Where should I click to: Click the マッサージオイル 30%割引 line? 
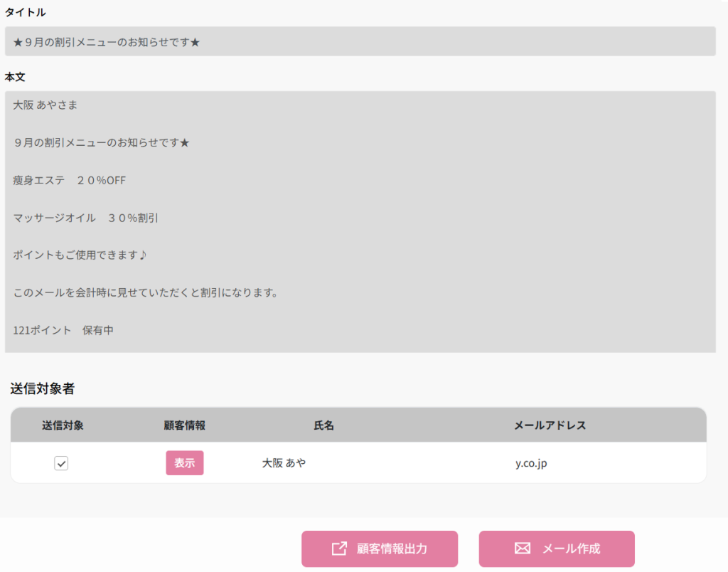pos(85,218)
